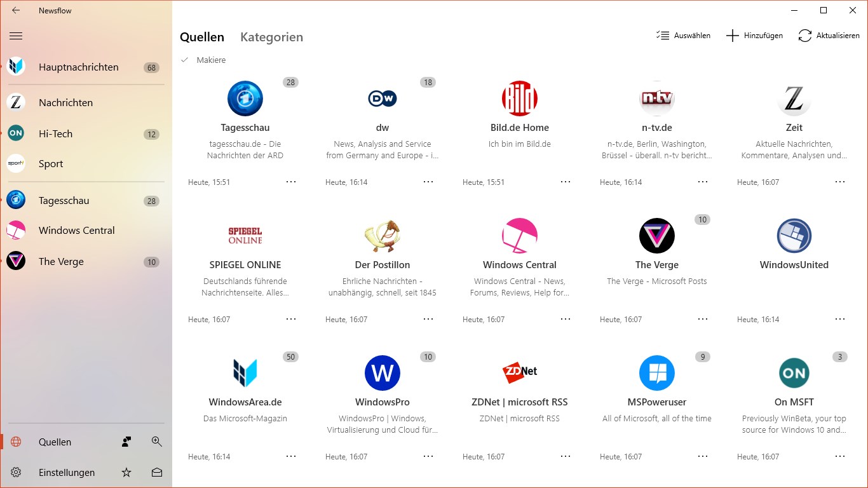The image size is (868, 488).
Task: Click the back arrow in title bar
Action: click(16, 10)
